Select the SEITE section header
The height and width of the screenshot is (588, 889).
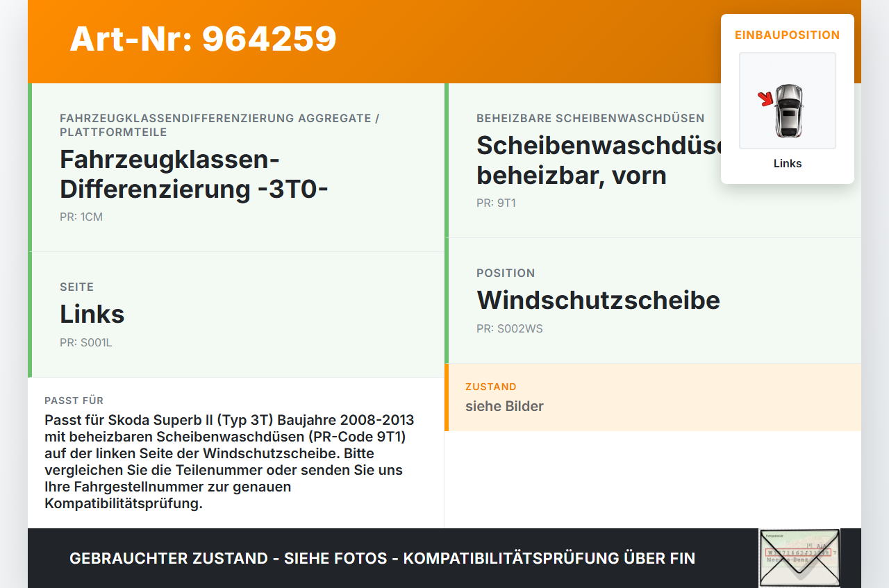tap(76, 287)
